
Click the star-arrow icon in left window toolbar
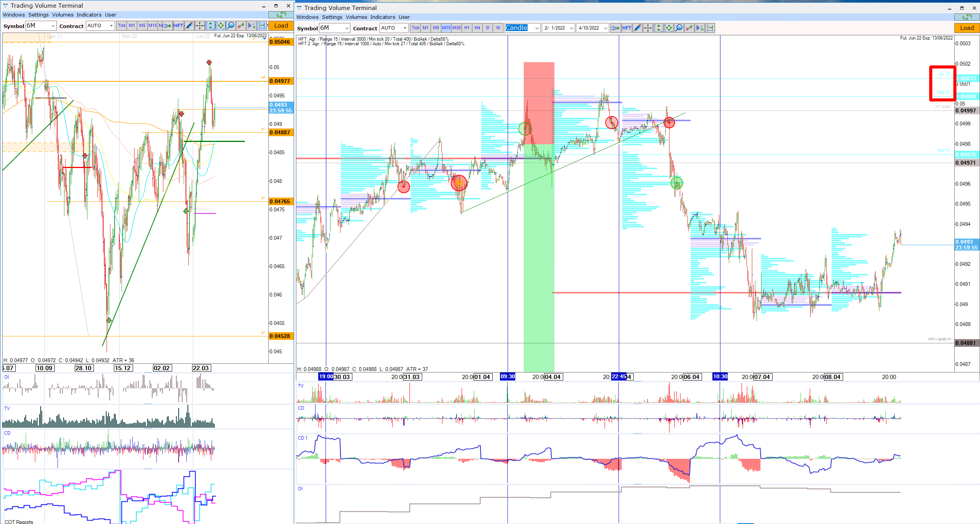coord(167,26)
